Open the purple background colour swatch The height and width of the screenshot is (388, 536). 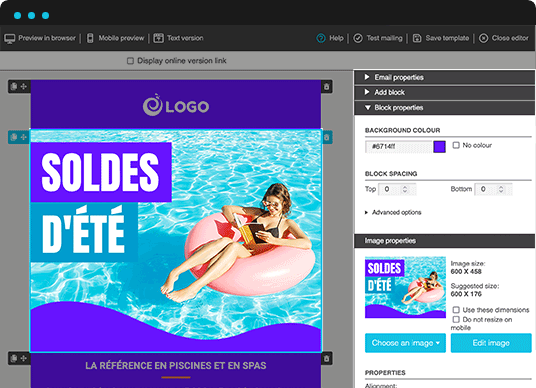click(x=439, y=147)
